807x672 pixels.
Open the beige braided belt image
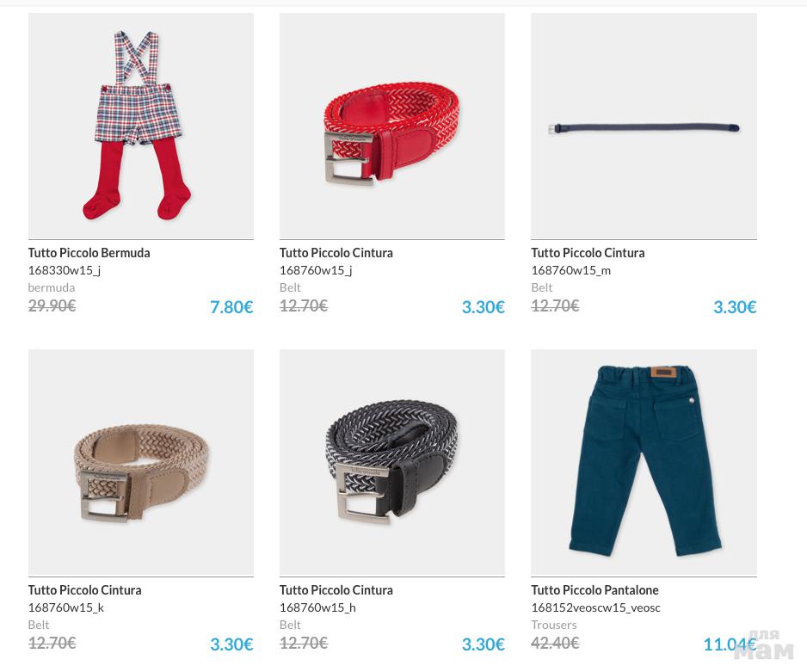click(x=141, y=463)
